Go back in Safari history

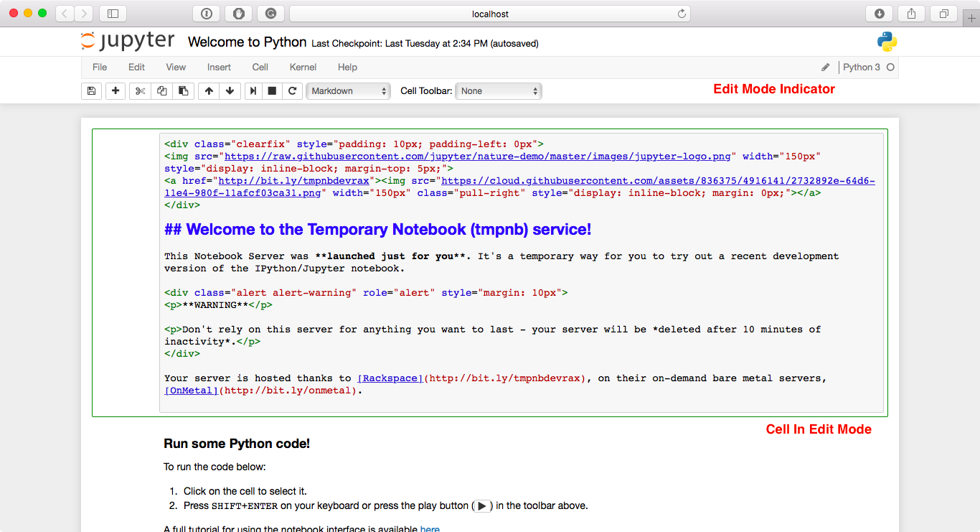[65, 14]
